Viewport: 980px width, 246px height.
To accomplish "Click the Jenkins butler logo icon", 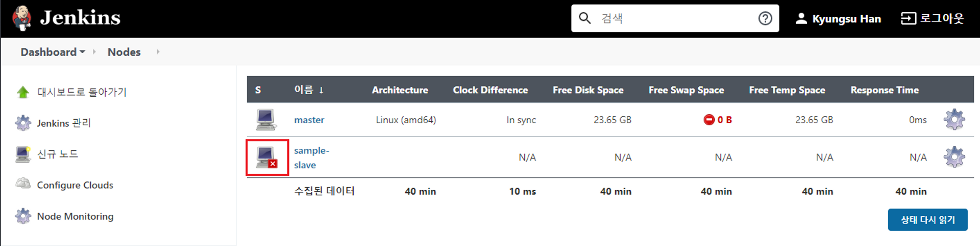I will pos(21,18).
